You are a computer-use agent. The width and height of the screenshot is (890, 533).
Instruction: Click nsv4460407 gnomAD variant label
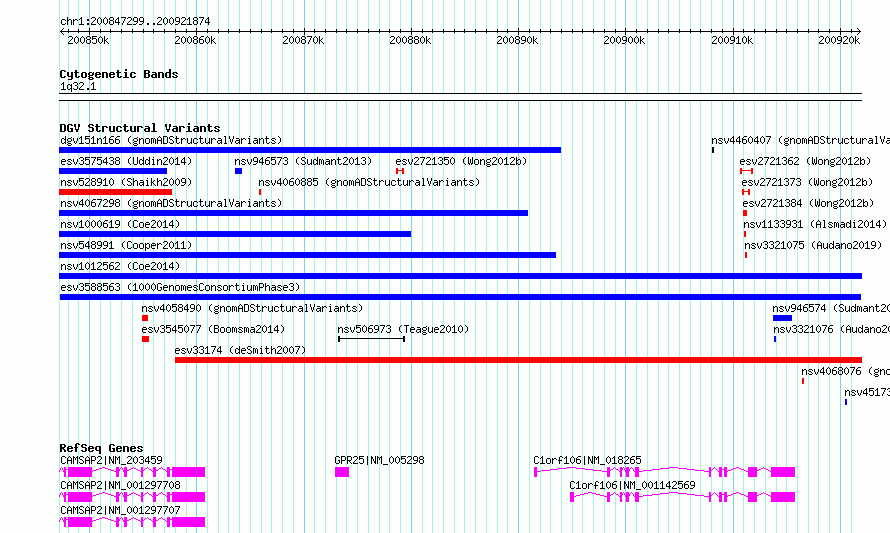[x=800, y=140]
